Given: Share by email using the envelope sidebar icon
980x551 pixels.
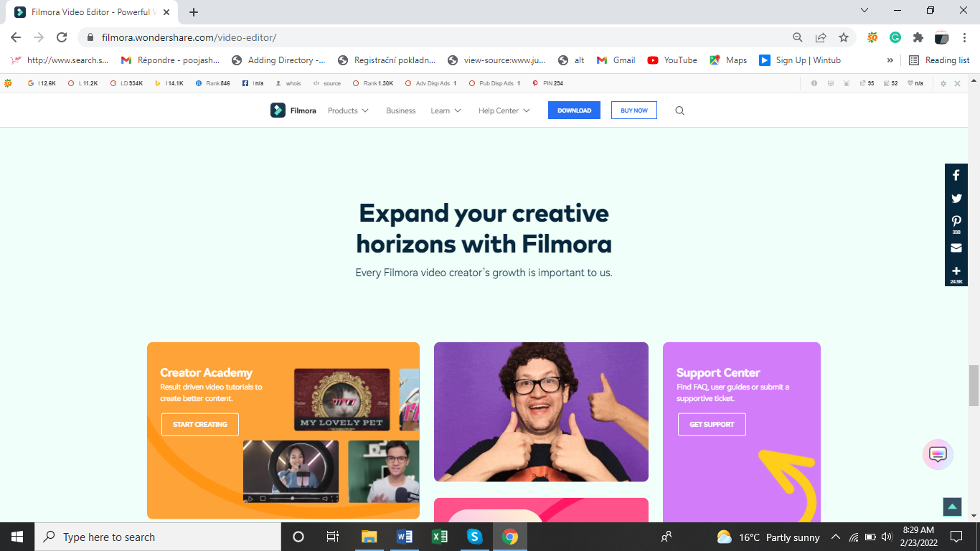Looking at the screenshot, I should pyautogui.click(x=956, y=248).
